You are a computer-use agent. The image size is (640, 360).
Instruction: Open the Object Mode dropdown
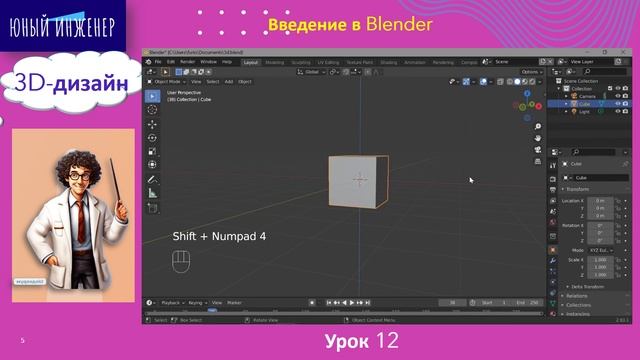click(x=167, y=82)
